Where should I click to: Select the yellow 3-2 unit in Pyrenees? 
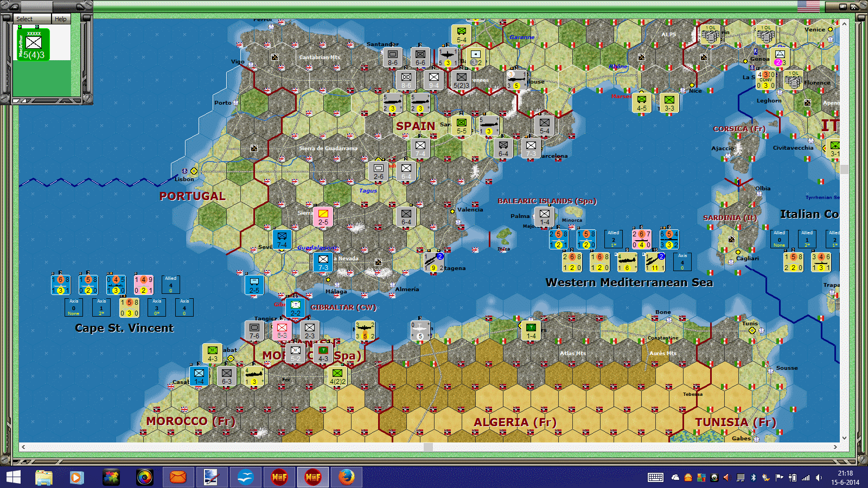(x=475, y=57)
